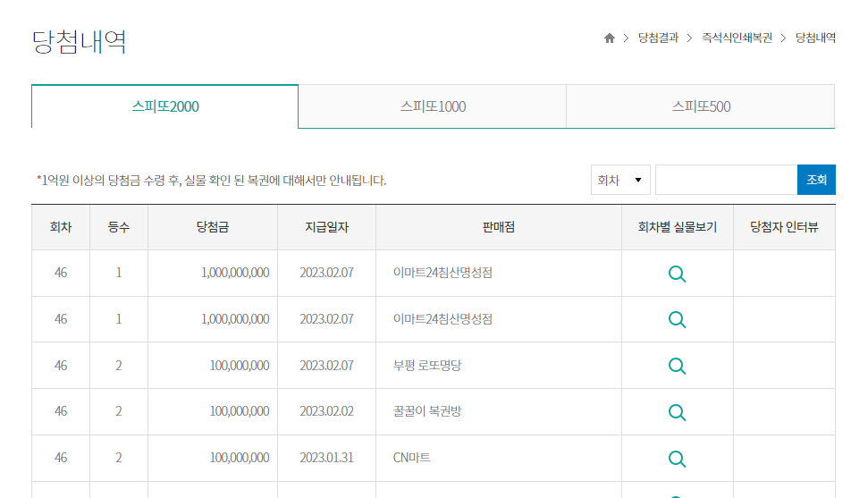Click the 당첨금 column header
Image resolution: width=868 pixels, height=498 pixels.
point(213,227)
